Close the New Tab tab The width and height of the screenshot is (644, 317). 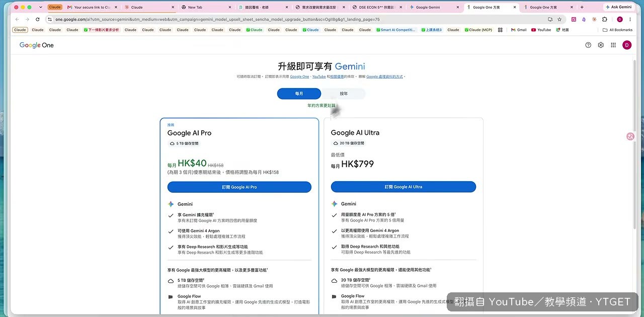[230, 8]
